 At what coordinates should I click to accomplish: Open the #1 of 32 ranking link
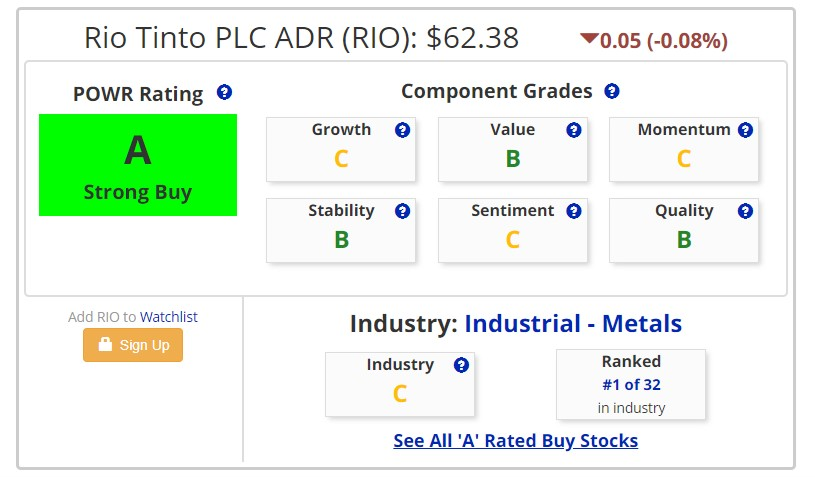631,385
